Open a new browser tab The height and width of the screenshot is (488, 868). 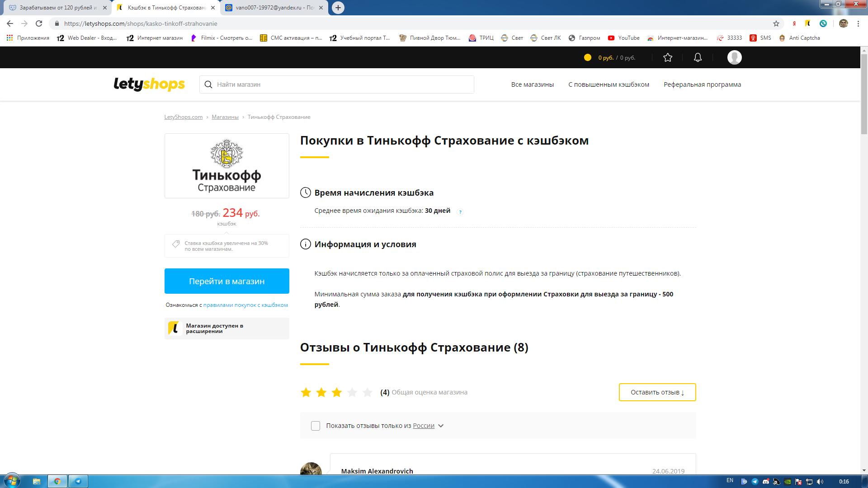click(x=338, y=8)
